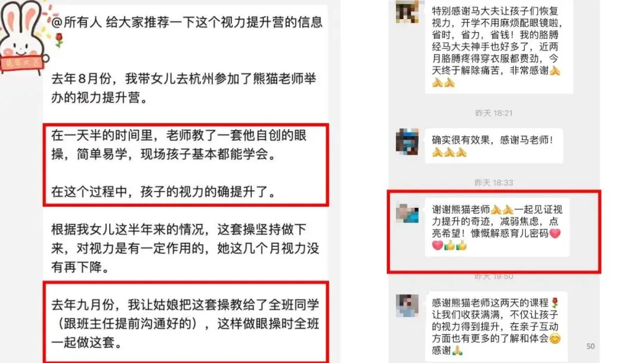Click avatar next to 谢谢熊猫老师 message

click(x=407, y=213)
